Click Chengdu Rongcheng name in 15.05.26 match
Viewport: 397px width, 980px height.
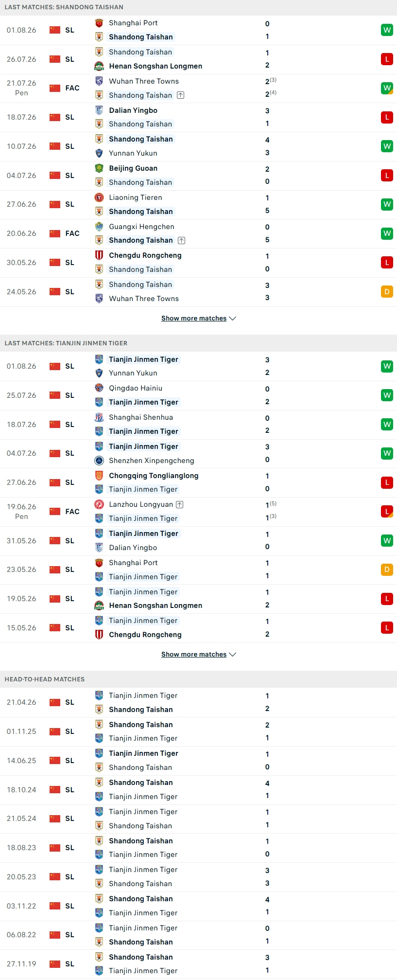145,635
